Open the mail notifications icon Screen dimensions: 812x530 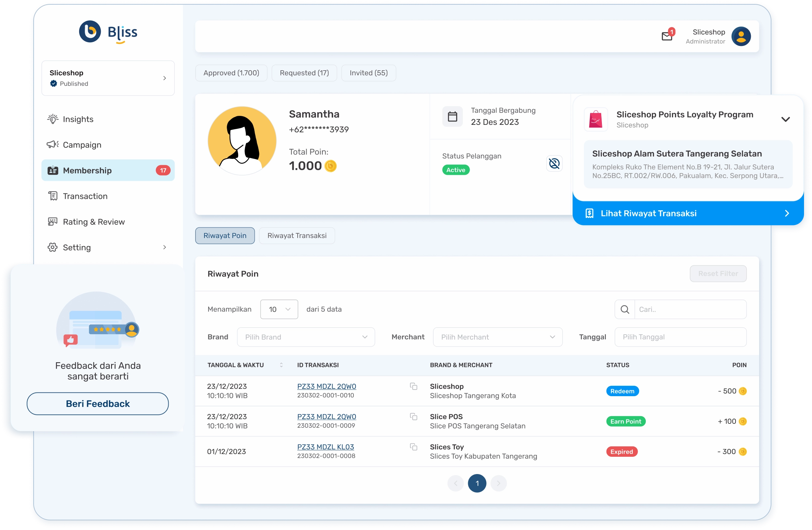point(667,36)
